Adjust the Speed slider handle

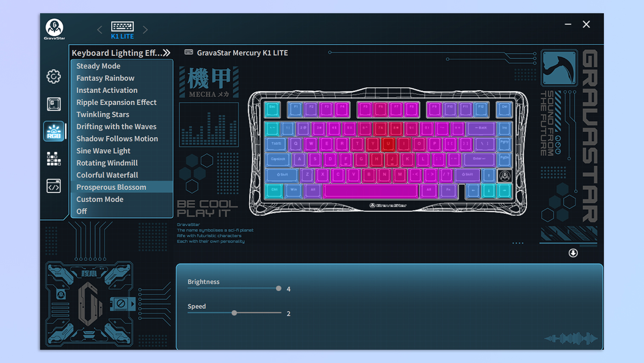pos(234,313)
